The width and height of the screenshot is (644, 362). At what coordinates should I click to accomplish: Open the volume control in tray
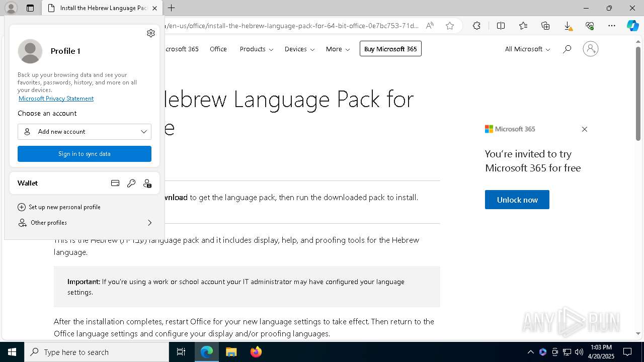[x=579, y=352]
